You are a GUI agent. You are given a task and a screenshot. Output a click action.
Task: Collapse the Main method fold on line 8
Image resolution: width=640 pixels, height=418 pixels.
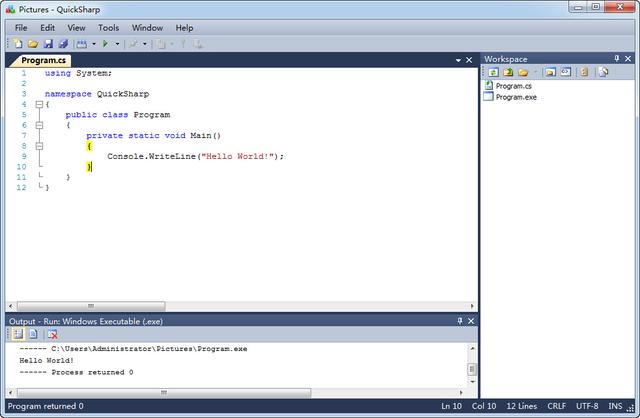coord(39,146)
